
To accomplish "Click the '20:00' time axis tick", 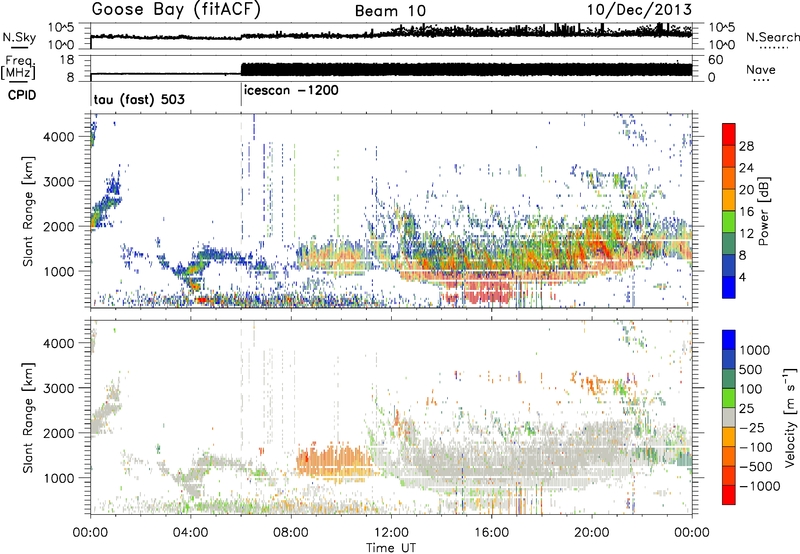I will [x=591, y=533].
